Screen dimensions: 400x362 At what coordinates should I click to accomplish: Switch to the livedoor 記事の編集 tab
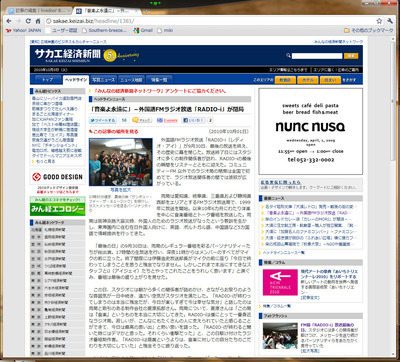pos(39,11)
